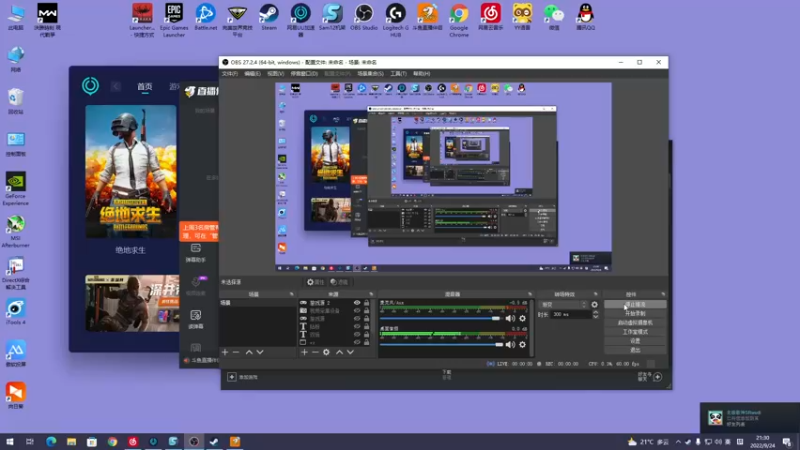Toggle the lock on the last source row
Screen dimensions: 800x450
[366, 342]
